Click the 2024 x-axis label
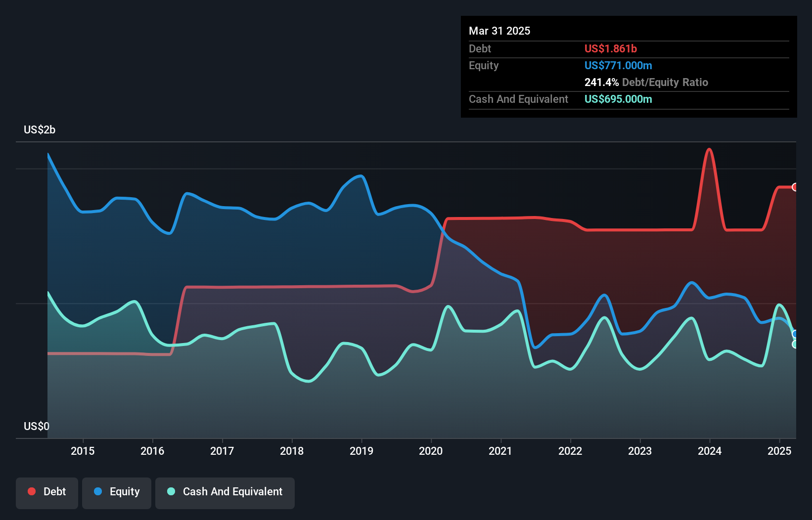This screenshot has width=812, height=520. [710, 451]
